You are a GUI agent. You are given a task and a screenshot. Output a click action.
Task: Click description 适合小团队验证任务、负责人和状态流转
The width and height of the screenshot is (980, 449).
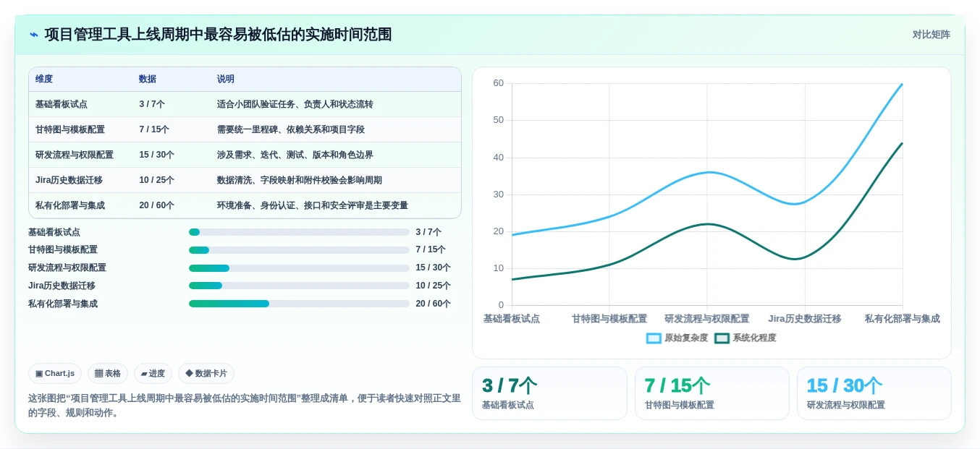coord(295,104)
